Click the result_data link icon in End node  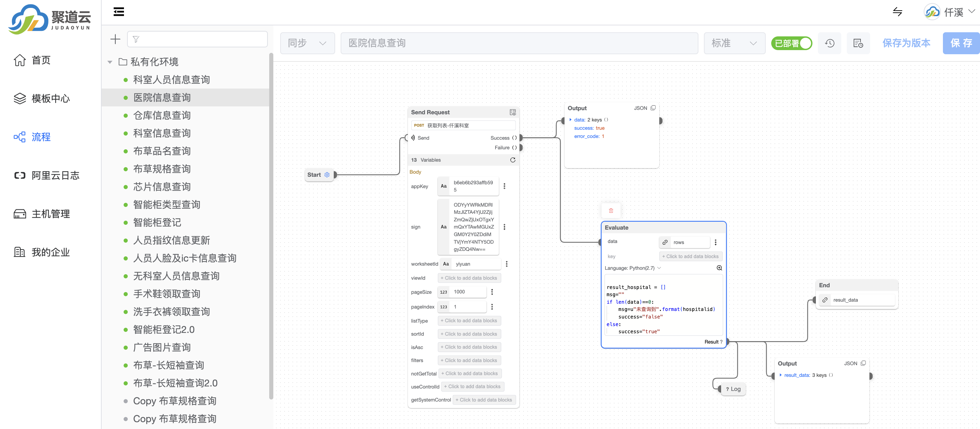click(x=825, y=300)
